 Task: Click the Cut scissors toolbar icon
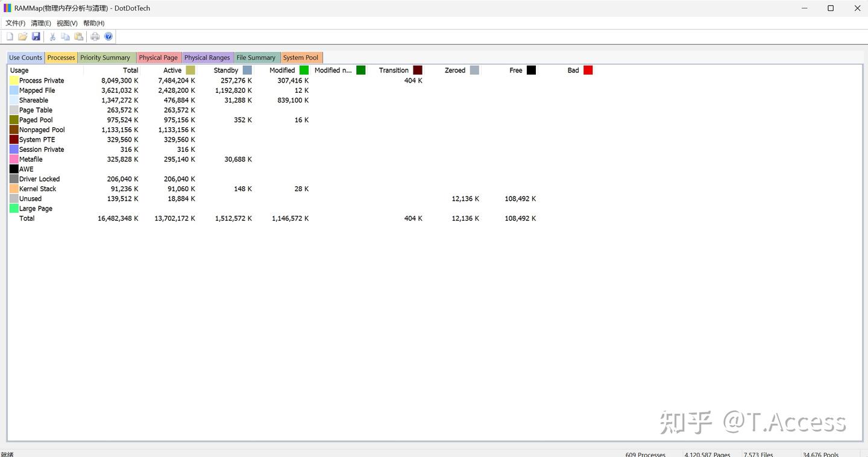[x=52, y=37]
